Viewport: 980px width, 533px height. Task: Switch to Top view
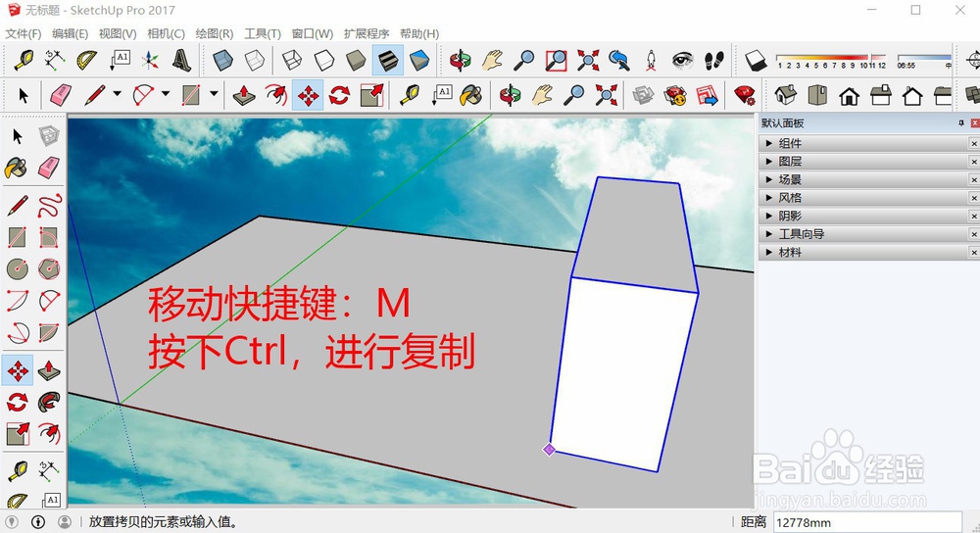click(817, 96)
